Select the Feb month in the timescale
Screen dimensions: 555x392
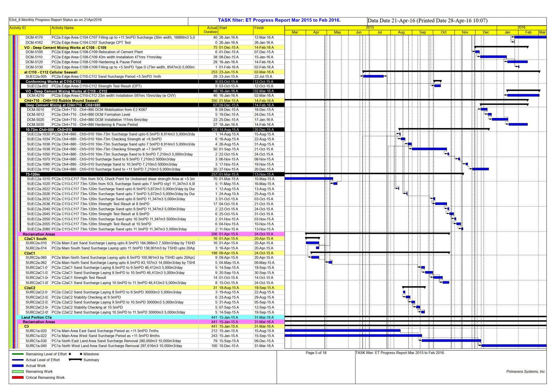tap(528, 32)
